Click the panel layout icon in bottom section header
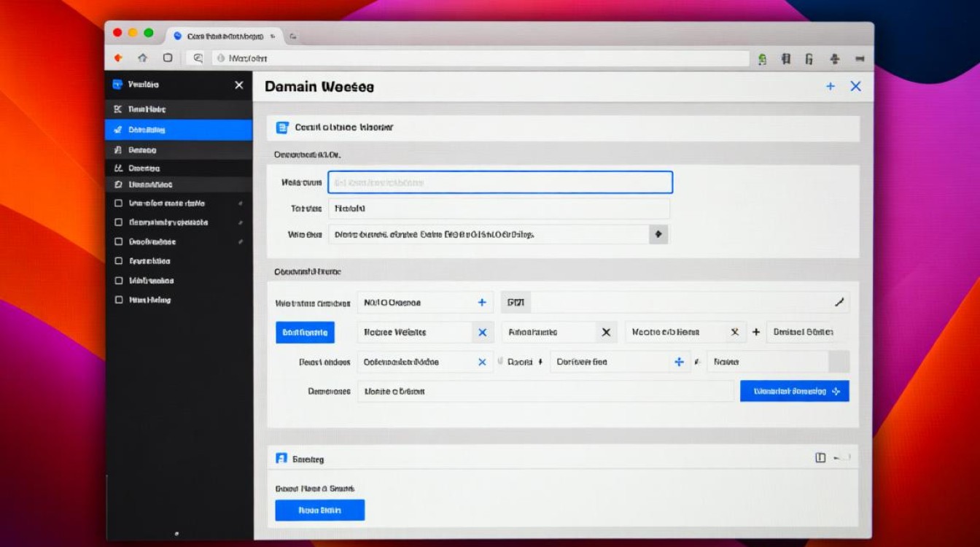Image resolution: width=980 pixels, height=547 pixels. pyautogui.click(x=820, y=458)
